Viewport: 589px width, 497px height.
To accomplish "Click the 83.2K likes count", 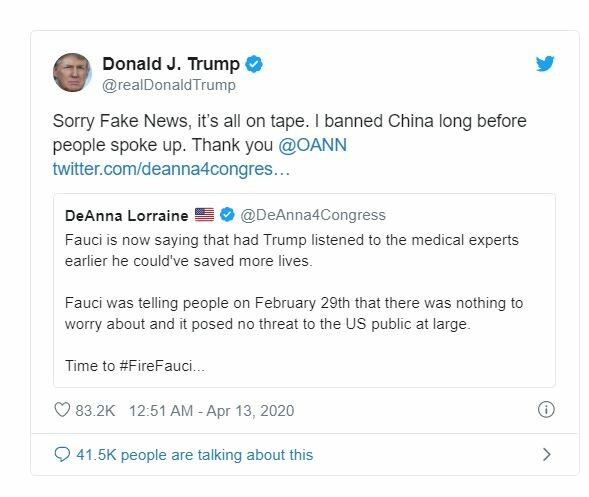I will (95, 411).
